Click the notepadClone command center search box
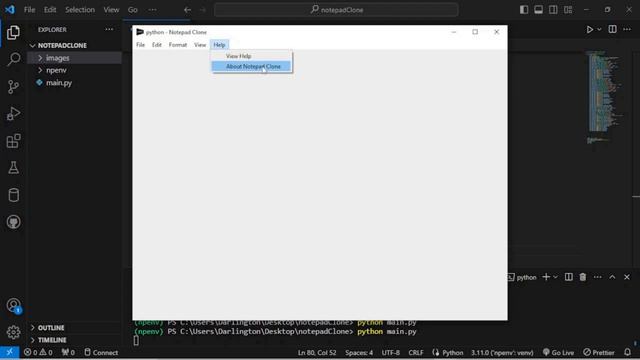640x360 pixels. [336, 10]
